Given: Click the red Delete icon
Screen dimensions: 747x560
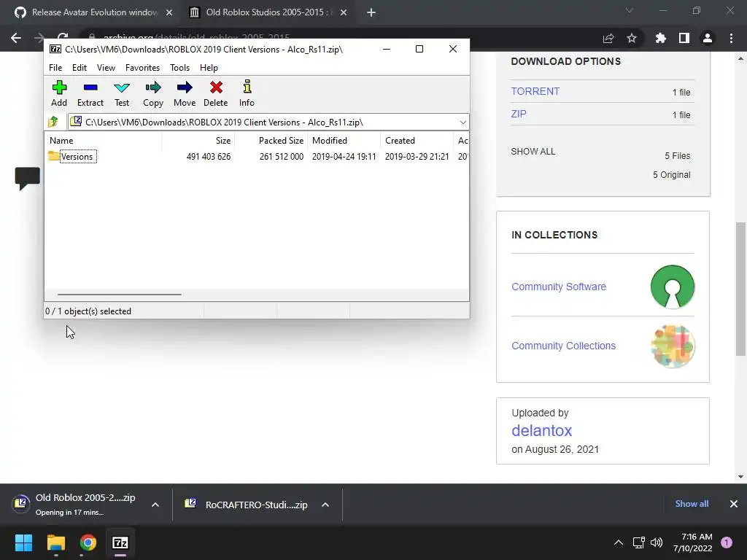Looking at the screenshot, I should 216,93.
